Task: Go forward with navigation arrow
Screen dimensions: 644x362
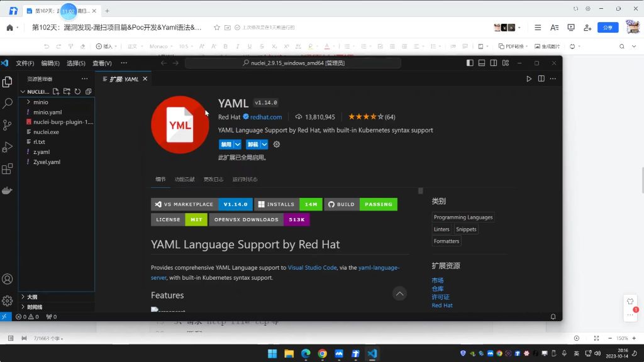Action: [x=176, y=63]
